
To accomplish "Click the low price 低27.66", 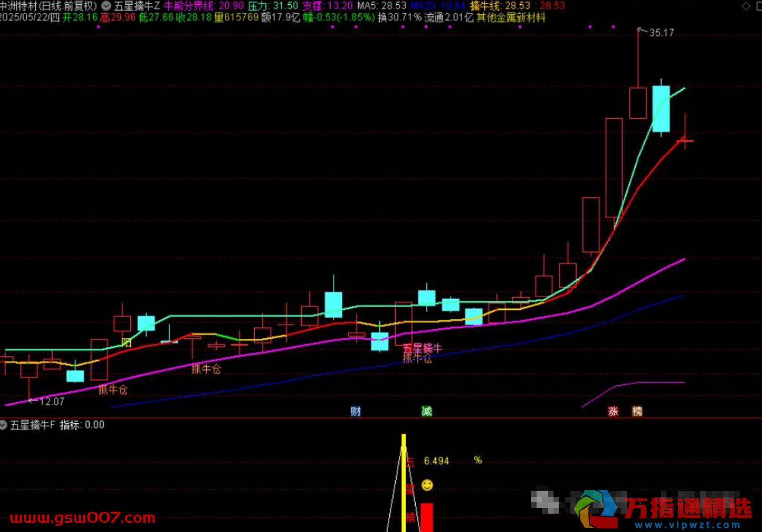I will coord(156,18).
